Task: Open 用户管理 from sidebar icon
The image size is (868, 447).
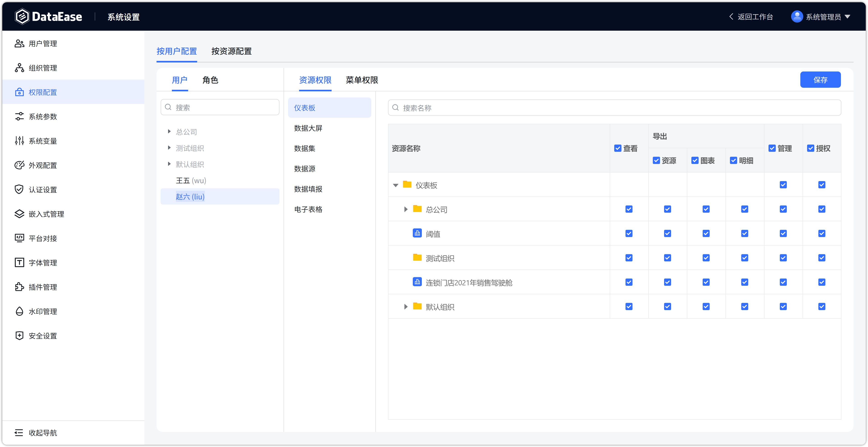Action: (x=19, y=44)
